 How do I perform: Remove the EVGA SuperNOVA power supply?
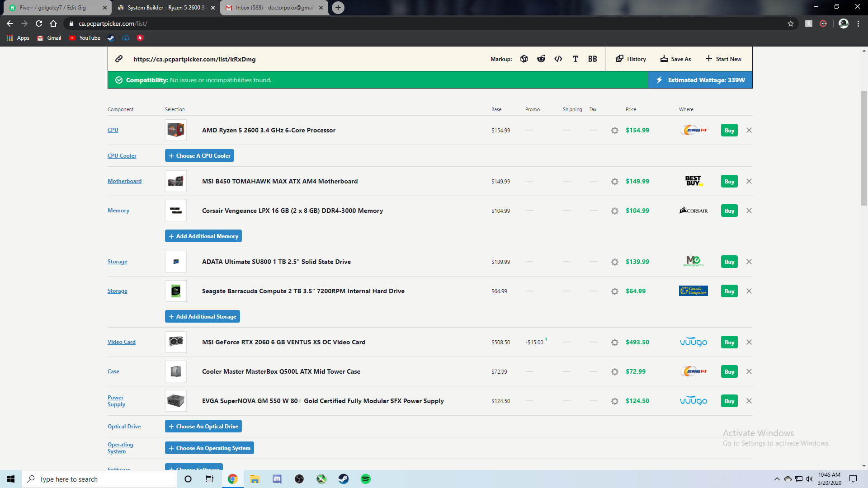click(749, 401)
